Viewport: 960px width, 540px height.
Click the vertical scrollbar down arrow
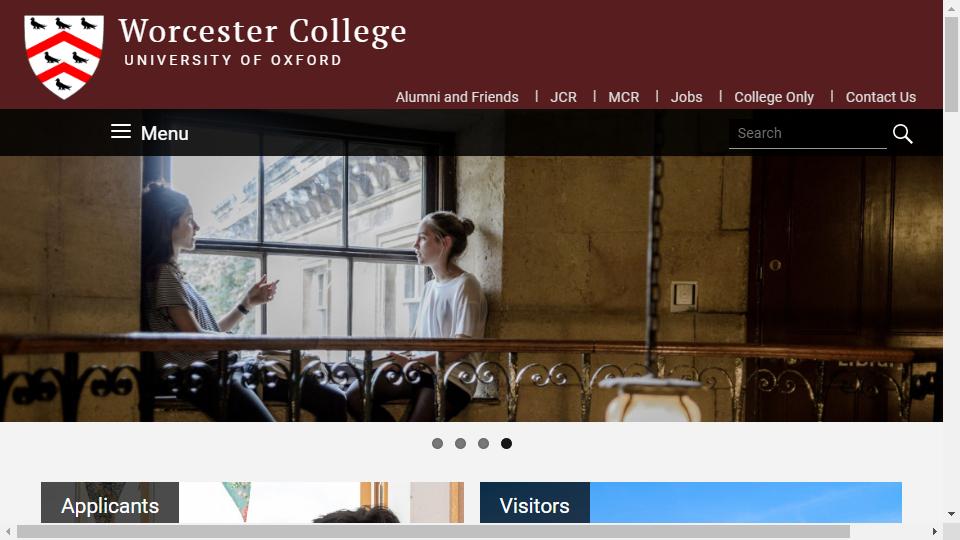(x=951, y=514)
